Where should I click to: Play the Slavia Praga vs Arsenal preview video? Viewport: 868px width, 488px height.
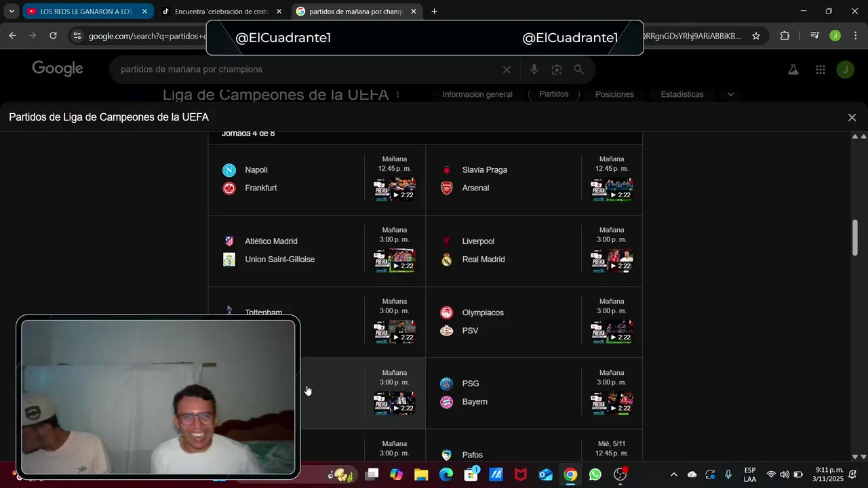[612, 190]
